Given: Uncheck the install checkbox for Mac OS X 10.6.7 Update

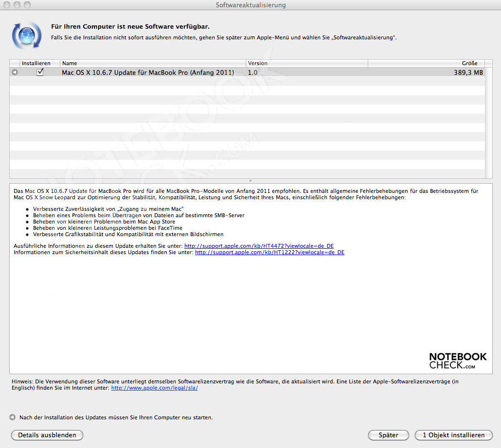Looking at the screenshot, I should pos(40,72).
